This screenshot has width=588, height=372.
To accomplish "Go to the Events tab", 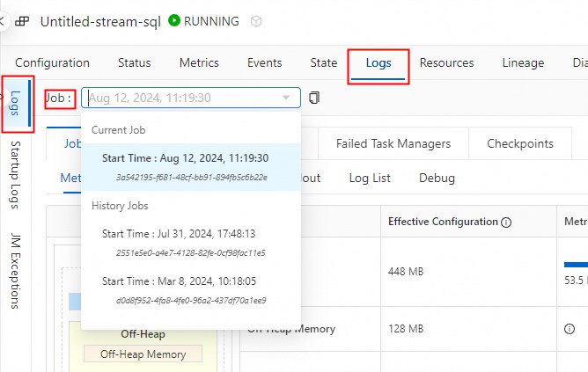I will 264,62.
